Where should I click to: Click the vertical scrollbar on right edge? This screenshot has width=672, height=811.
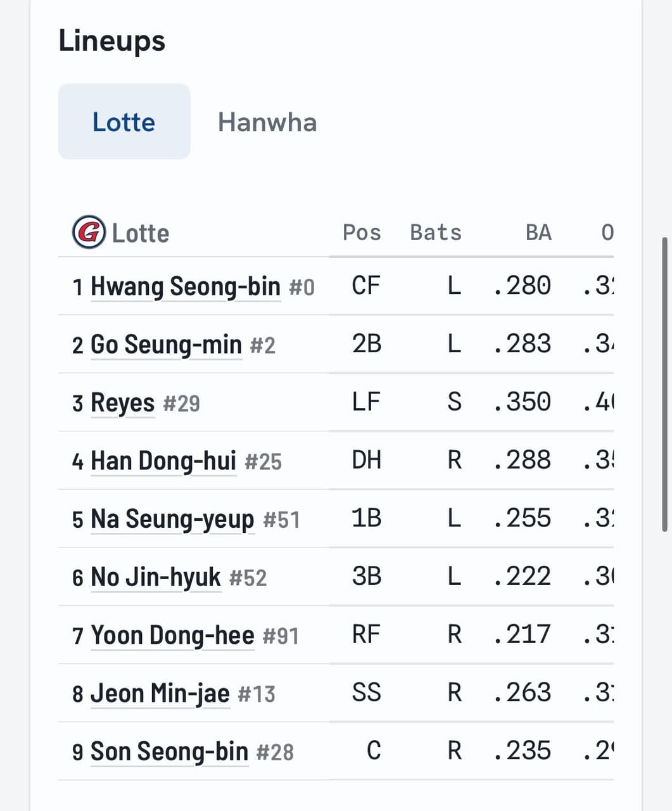(x=664, y=385)
